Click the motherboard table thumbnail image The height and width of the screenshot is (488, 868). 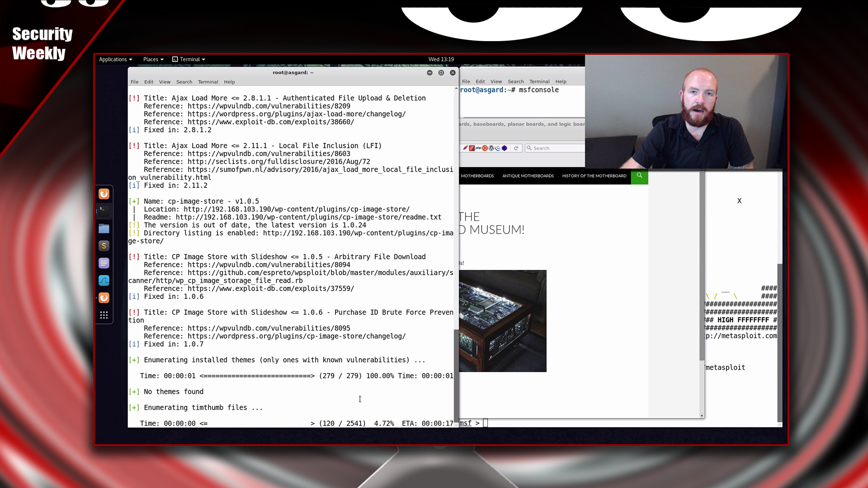click(503, 321)
